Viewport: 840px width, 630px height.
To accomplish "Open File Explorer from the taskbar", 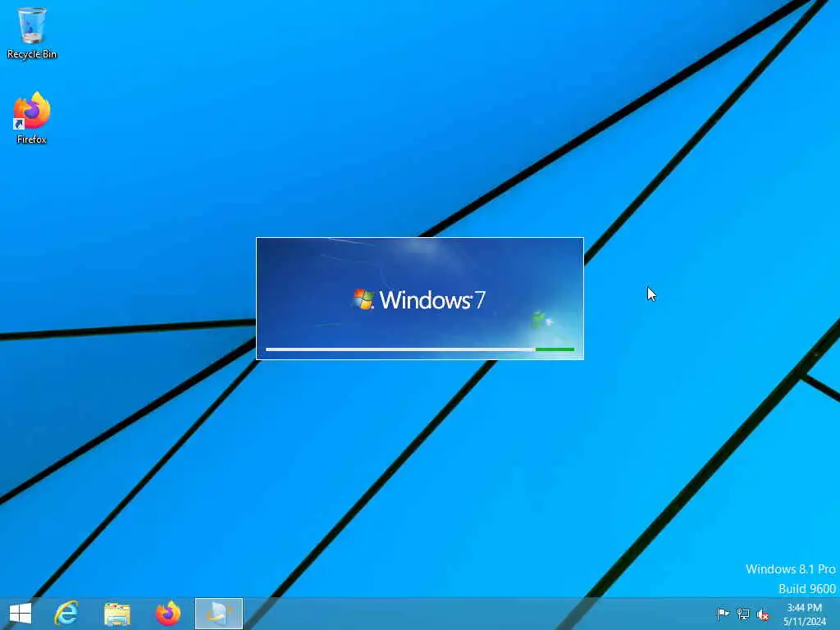I will tap(117, 614).
